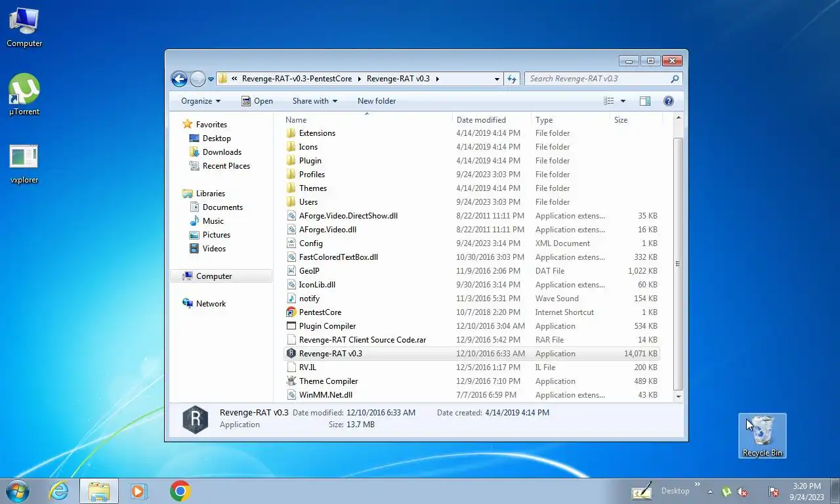The image size is (840, 504).
Task: Select the Plugin folder icon
Action: tap(292, 161)
